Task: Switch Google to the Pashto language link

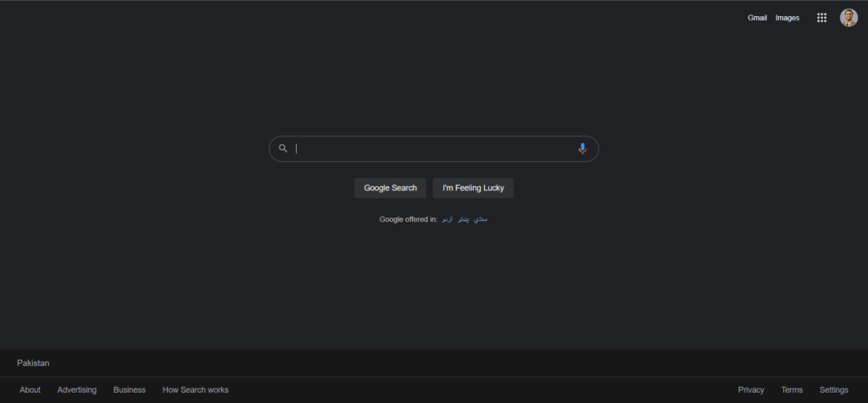Action: [x=464, y=219]
